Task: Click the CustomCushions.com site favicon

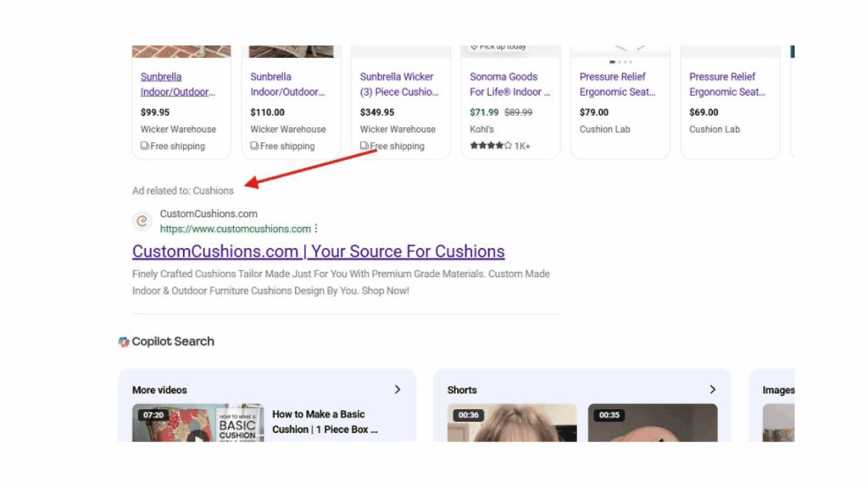Action: [x=142, y=221]
